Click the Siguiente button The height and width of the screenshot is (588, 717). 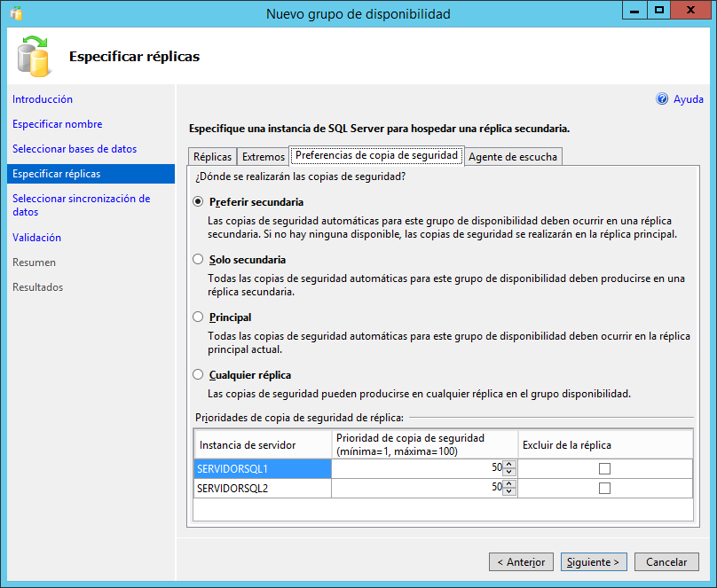point(593,561)
